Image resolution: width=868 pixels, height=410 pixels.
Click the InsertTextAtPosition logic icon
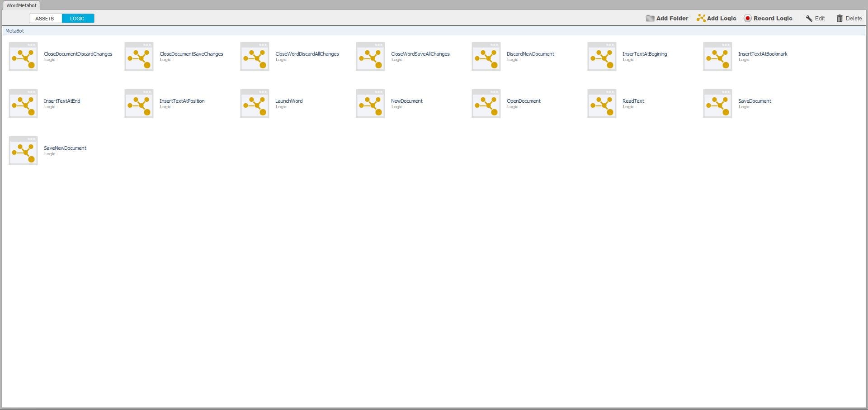click(x=139, y=104)
